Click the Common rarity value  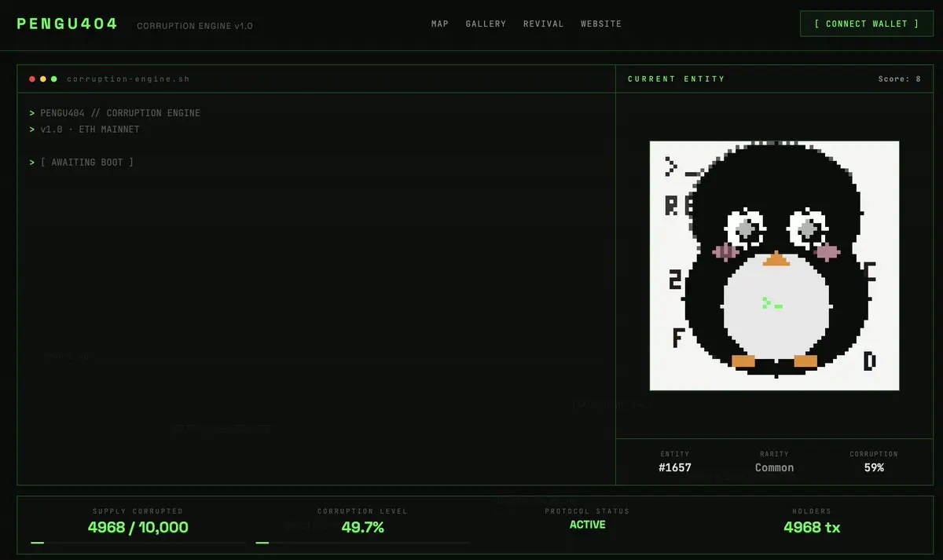tap(774, 467)
